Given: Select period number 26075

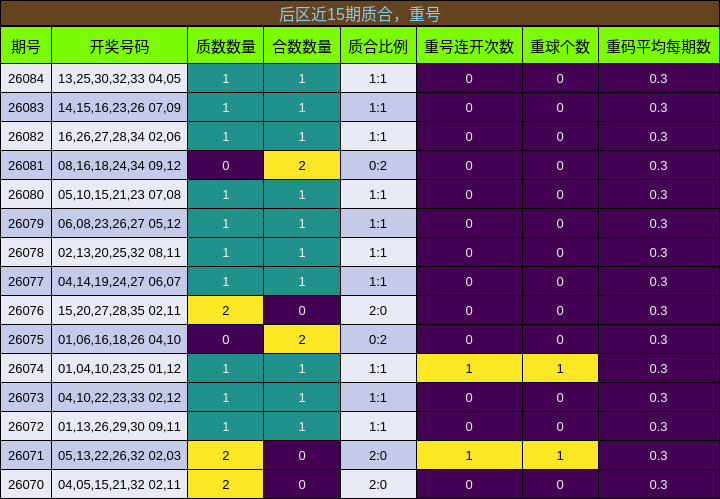Looking at the screenshot, I should pyautogui.click(x=26, y=339).
